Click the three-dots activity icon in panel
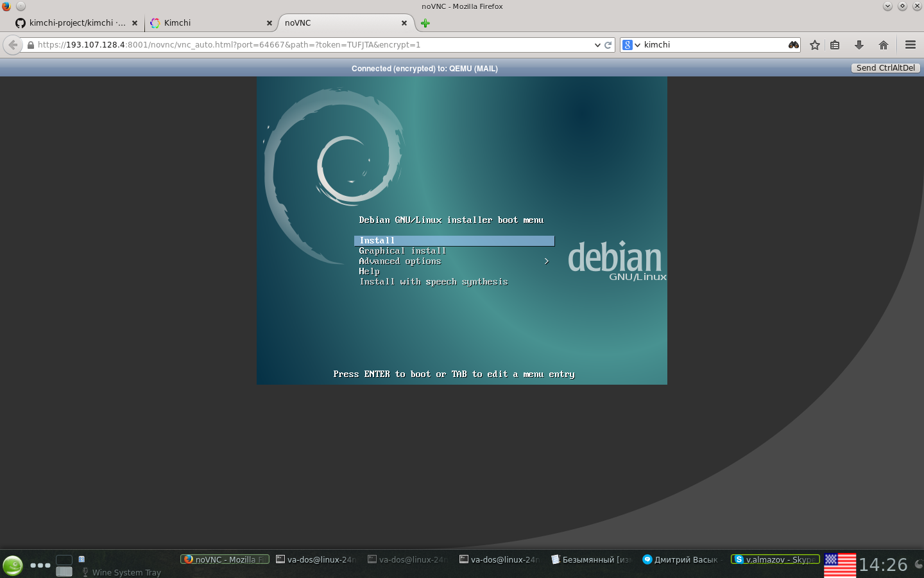The image size is (924, 578). coord(40,565)
